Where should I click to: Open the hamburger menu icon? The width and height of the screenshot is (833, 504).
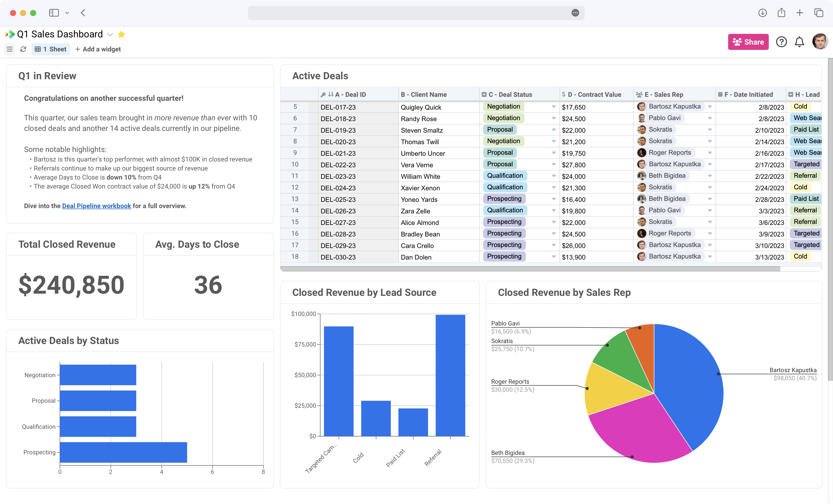coord(10,49)
